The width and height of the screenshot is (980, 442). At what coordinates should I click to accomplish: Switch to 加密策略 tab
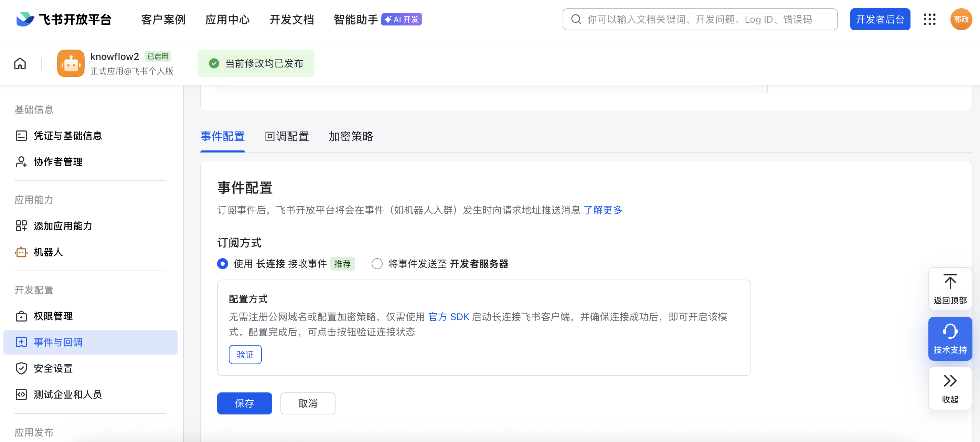351,136
